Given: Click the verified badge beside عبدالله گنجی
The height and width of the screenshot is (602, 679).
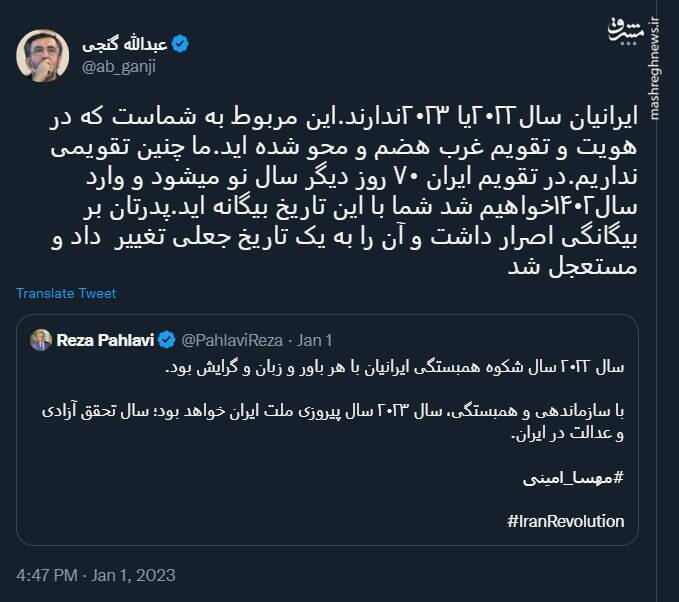Looking at the screenshot, I should pyautogui.click(x=180, y=44).
